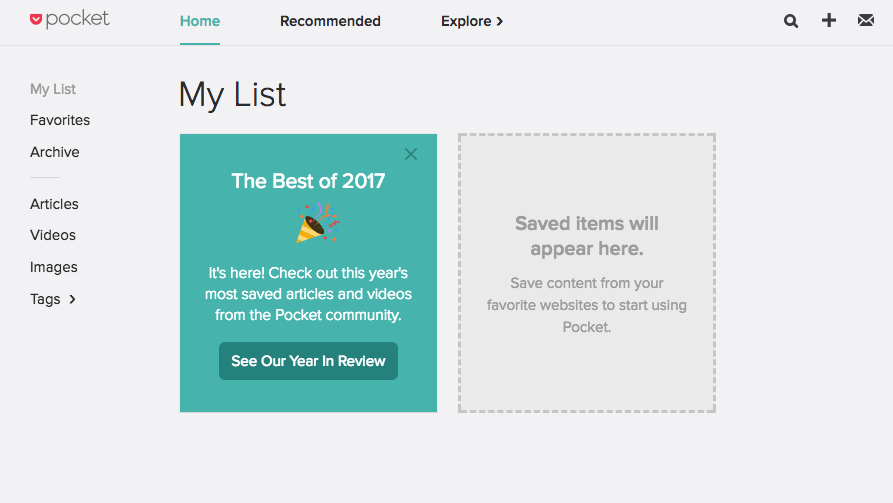Click the empty saved items placeholder

(587, 273)
